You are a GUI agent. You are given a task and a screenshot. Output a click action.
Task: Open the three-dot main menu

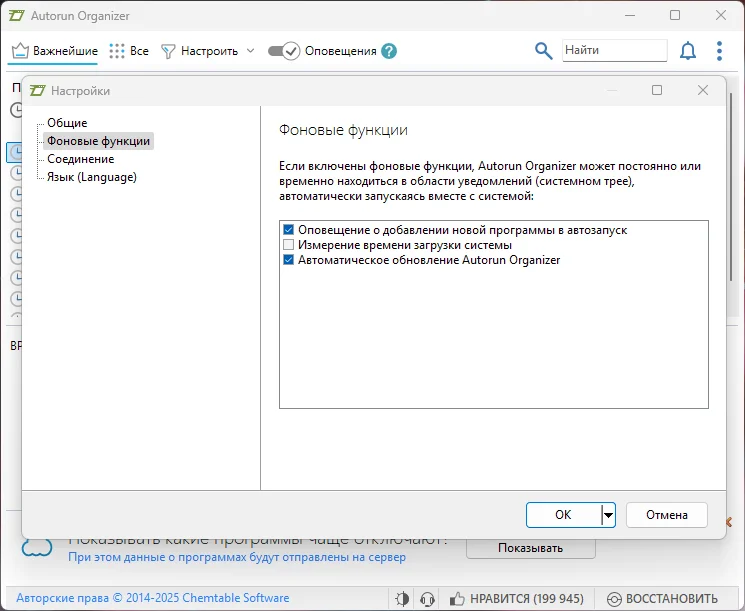coord(719,51)
